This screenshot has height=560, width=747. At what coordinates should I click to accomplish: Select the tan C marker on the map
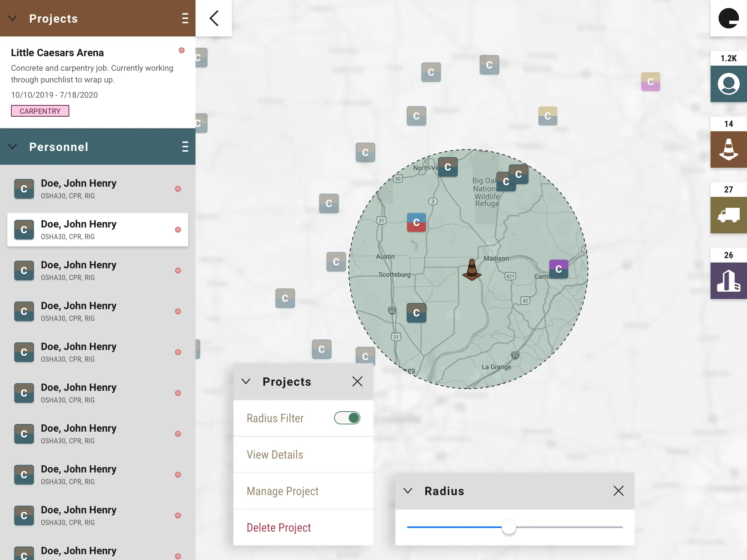[x=547, y=116]
